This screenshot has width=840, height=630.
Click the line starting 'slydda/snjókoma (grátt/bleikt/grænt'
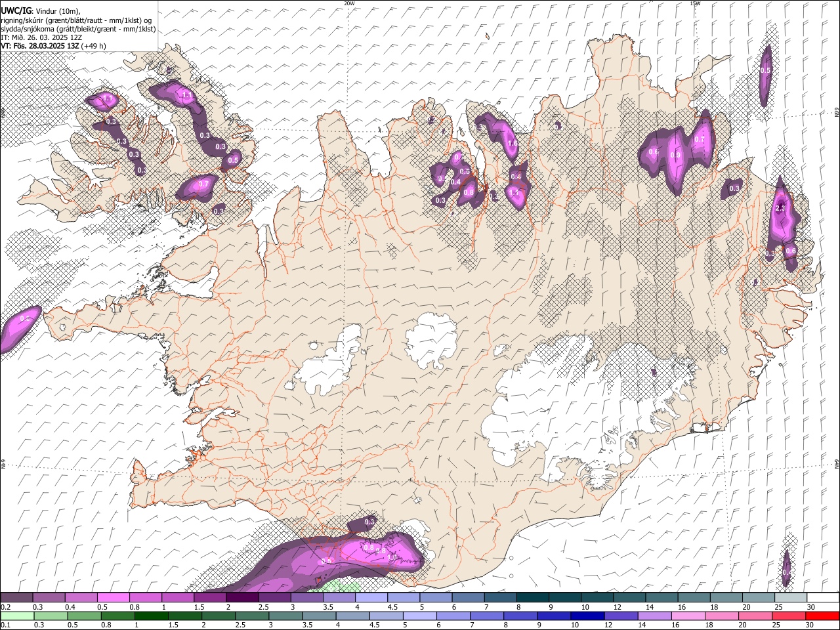(78, 29)
